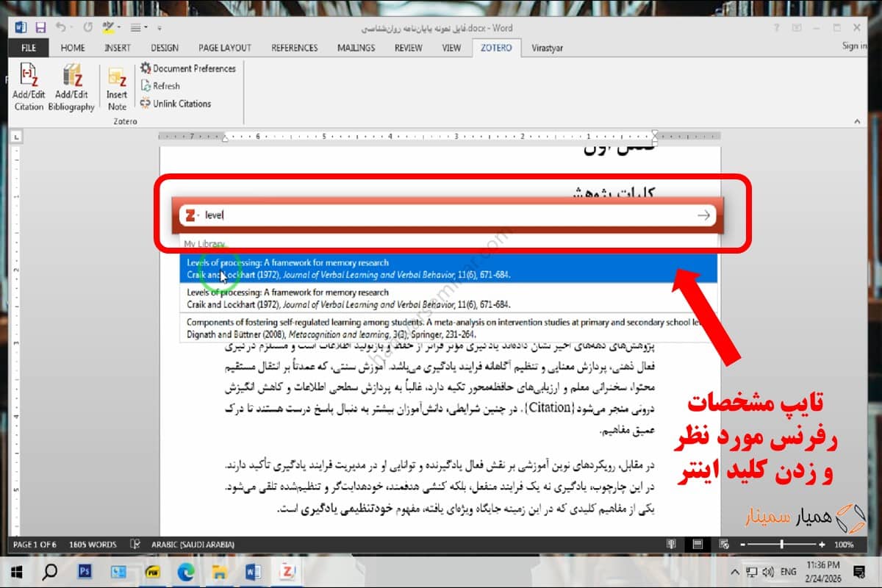Collapse the ribbon with the caret
882x588 pixels.
click(856, 121)
